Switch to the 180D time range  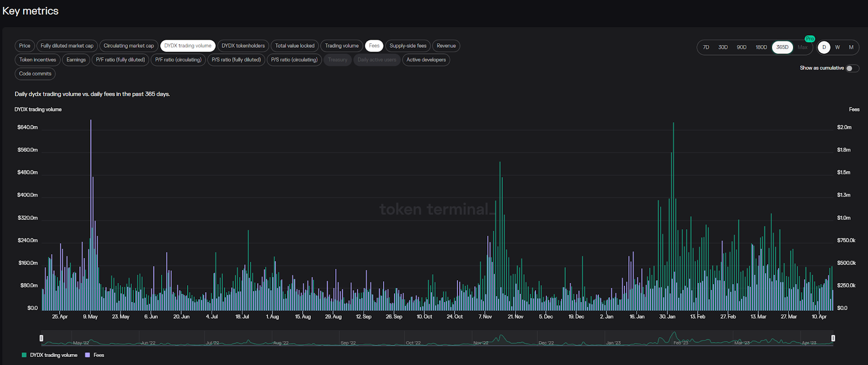click(761, 47)
